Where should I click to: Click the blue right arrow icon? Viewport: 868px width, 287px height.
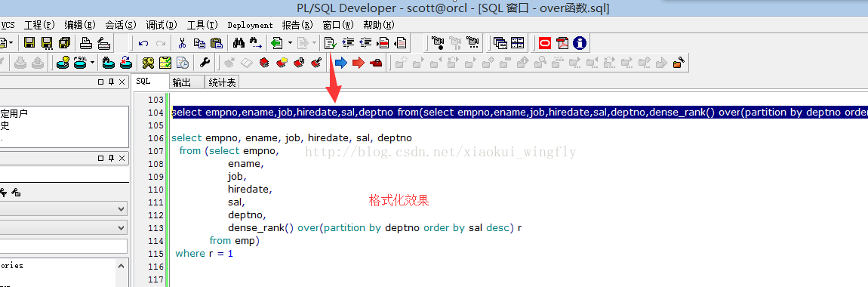pos(341,63)
